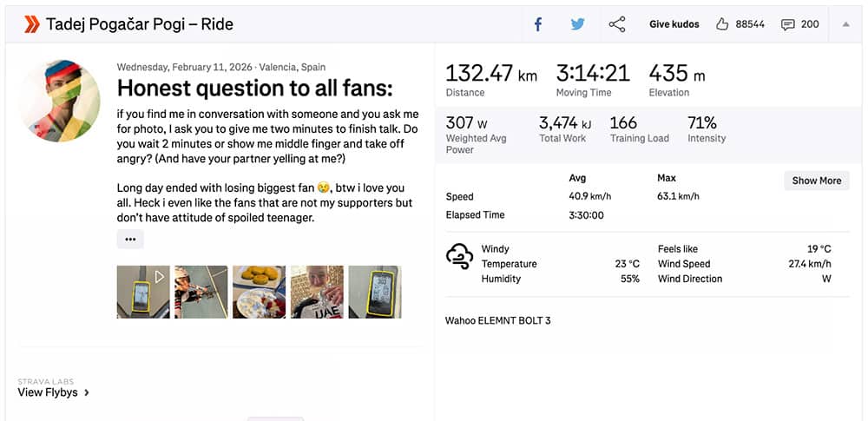Screen dimensions: 868x421
Task: Open the last bike computer photo
Action: [374, 292]
